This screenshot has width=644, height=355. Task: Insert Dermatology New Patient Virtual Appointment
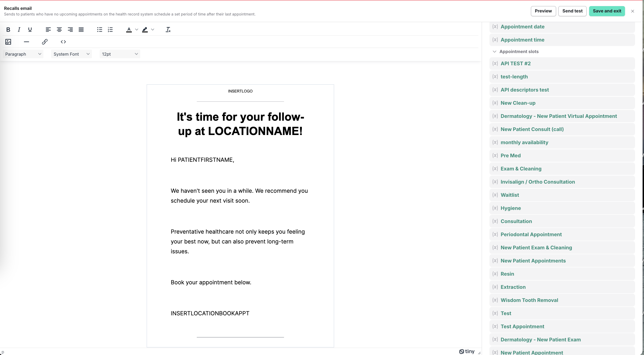click(562, 116)
